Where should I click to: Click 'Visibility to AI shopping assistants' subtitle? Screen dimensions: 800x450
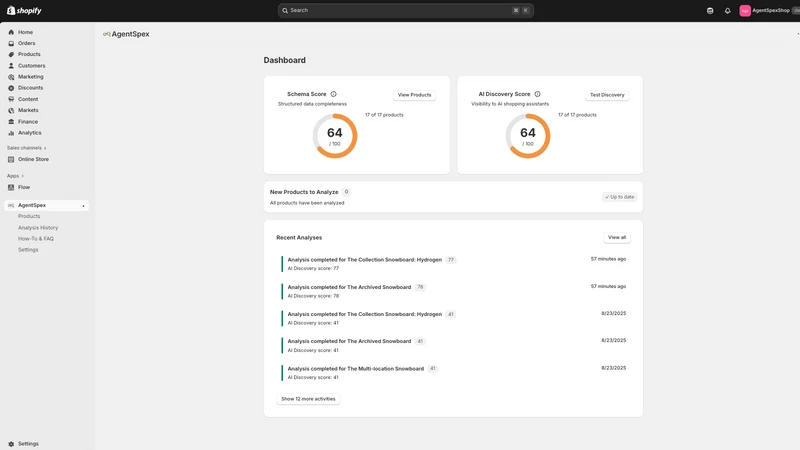510,104
